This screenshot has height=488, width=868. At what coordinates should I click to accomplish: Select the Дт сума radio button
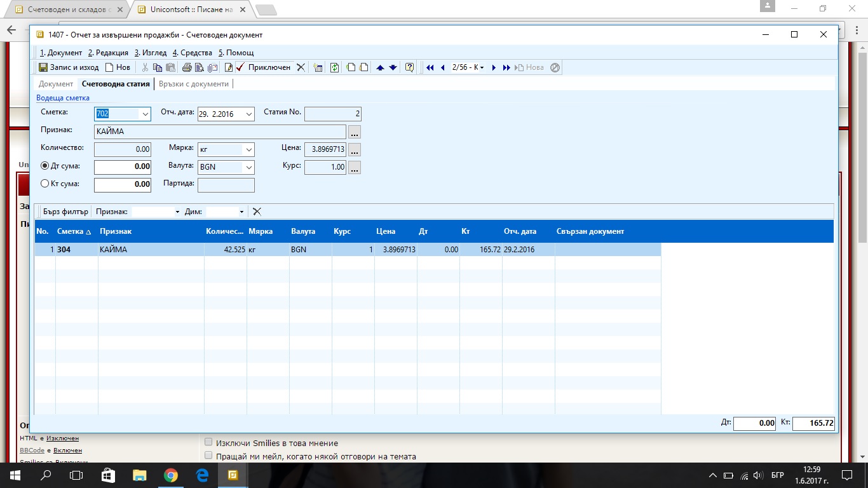pyautogui.click(x=44, y=166)
